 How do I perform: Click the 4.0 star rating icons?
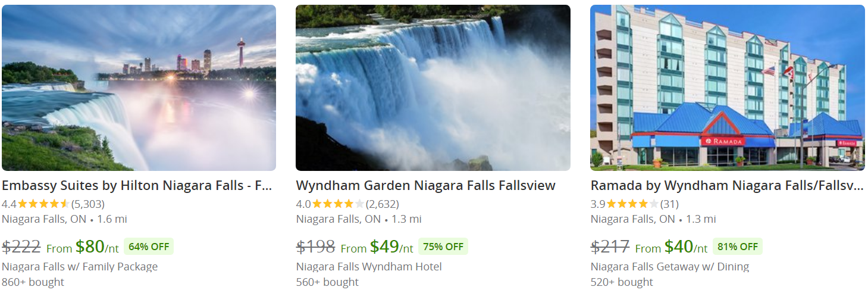click(x=338, y=204)
